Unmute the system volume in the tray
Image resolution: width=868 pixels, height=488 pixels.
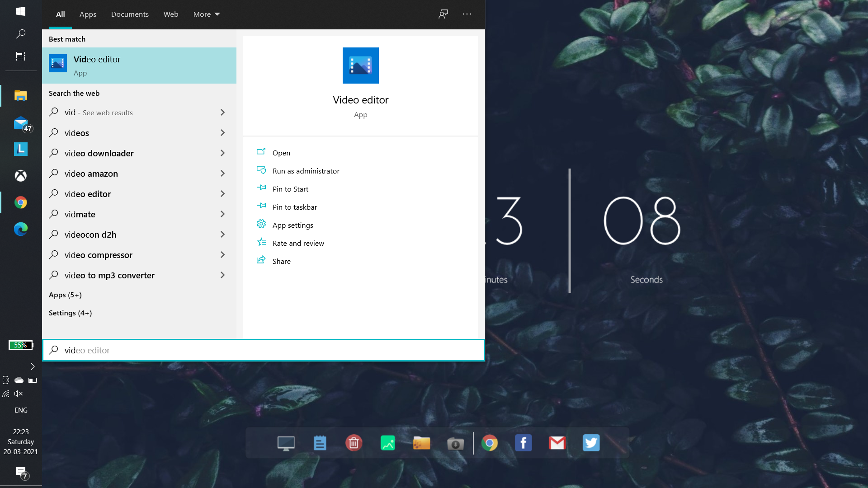pyautogui.click(x=19, y=394)
